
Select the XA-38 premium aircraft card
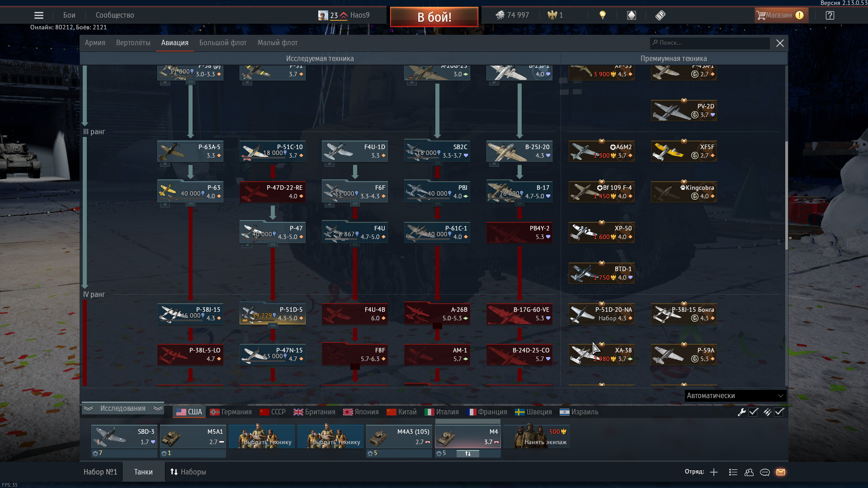pyautogui.click(x=602, y=355)
